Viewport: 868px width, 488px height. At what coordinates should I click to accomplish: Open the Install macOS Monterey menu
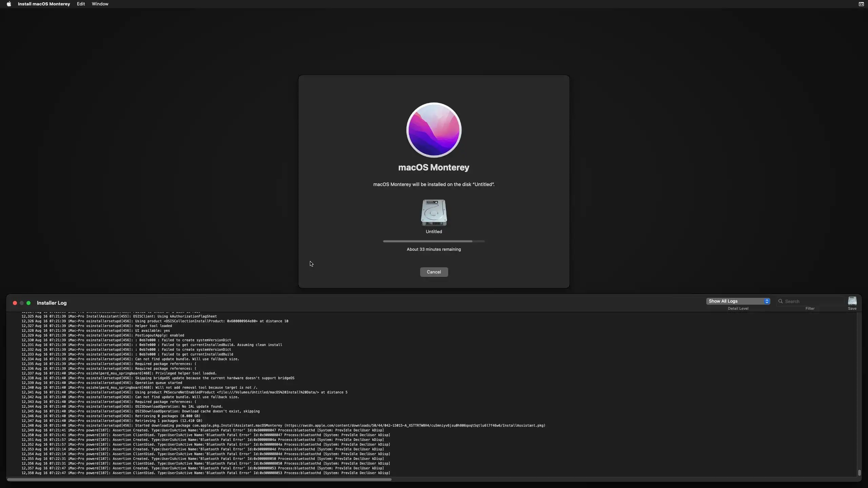pos(44,4)
